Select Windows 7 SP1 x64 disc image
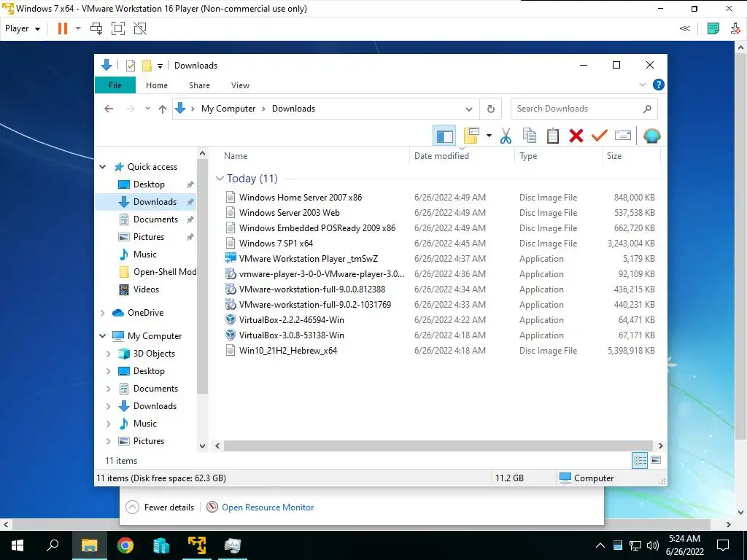 click(x=276, y=244)
